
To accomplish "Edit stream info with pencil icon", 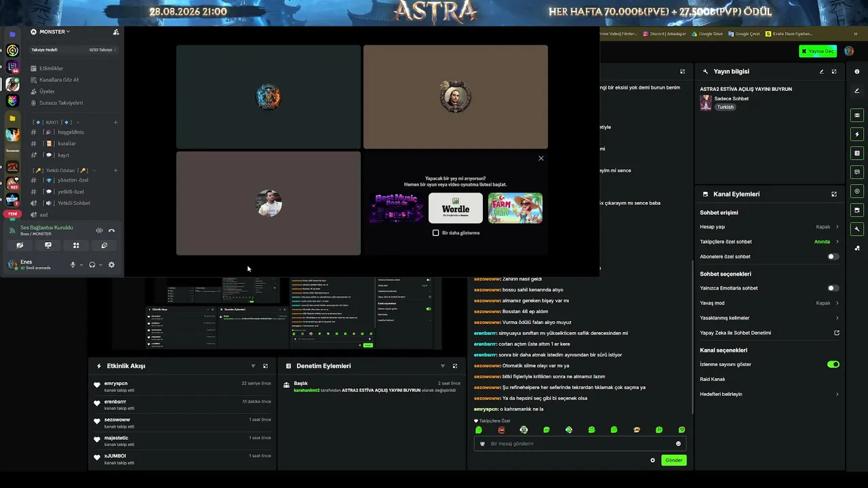I will click(x=822, y=71).
